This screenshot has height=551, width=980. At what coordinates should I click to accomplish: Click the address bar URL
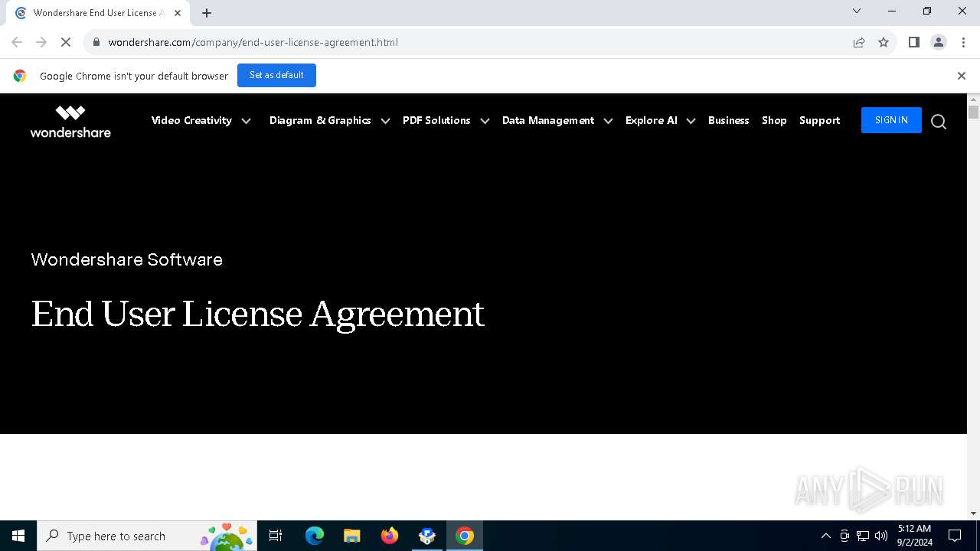pos(253,42)
